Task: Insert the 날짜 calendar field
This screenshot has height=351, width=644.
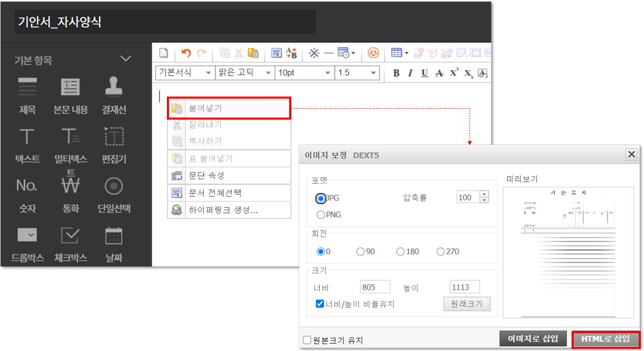Action: pyautogui.click(x=114, y=244)
